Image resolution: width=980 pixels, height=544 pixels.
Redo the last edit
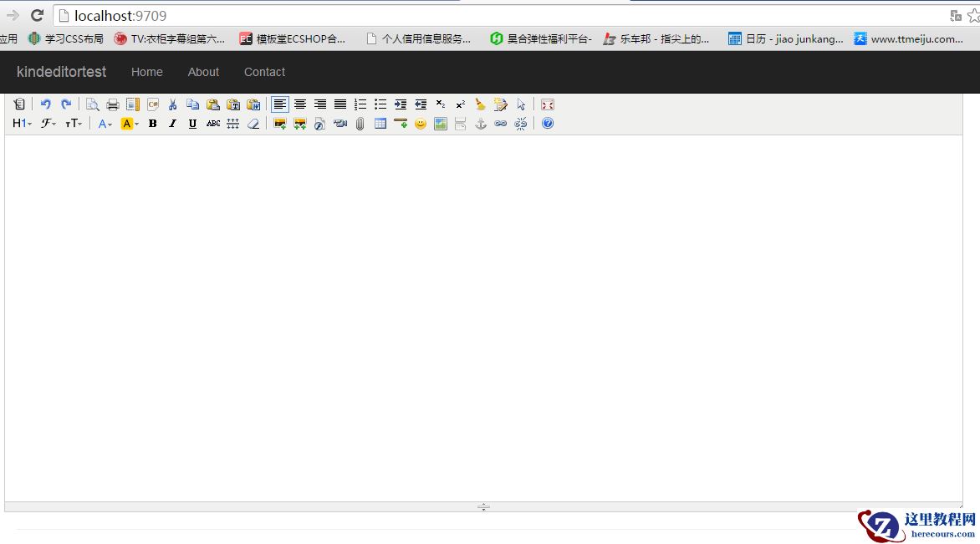[x=66, y=104]
